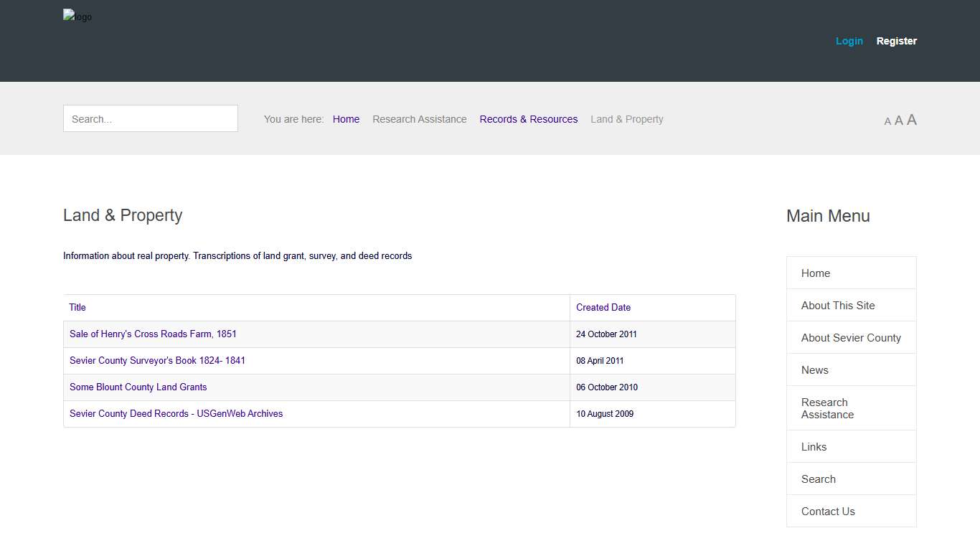980x551 pixels.
Task: Select the smallest font size A
Action: pos(887,122)
